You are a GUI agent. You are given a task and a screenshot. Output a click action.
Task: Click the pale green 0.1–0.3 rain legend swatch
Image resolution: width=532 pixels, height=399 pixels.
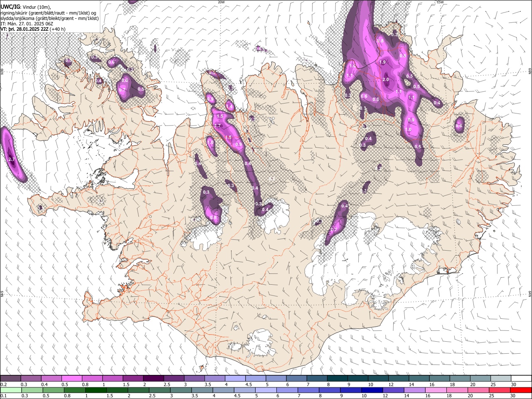coord(11,390)
